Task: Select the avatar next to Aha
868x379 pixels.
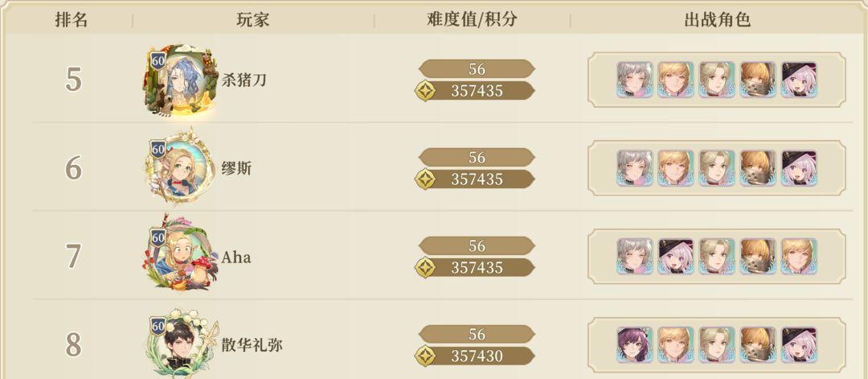Action: tap(182, 257)
